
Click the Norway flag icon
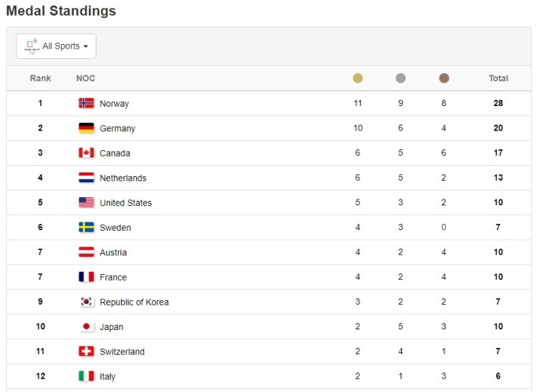[87, 103]
